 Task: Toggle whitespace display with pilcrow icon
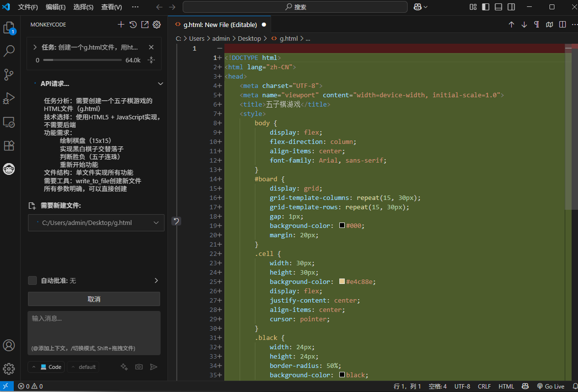click(537, 25)
